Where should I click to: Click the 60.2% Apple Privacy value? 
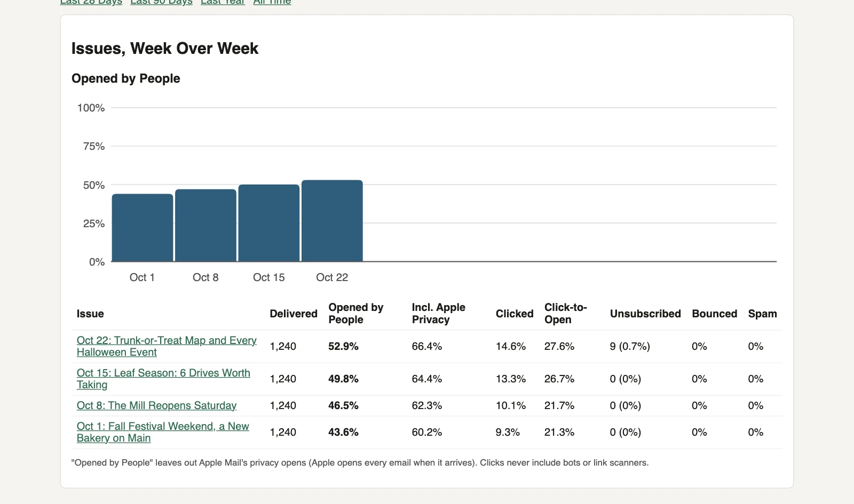pyautogui.click(x=427, y=432)
